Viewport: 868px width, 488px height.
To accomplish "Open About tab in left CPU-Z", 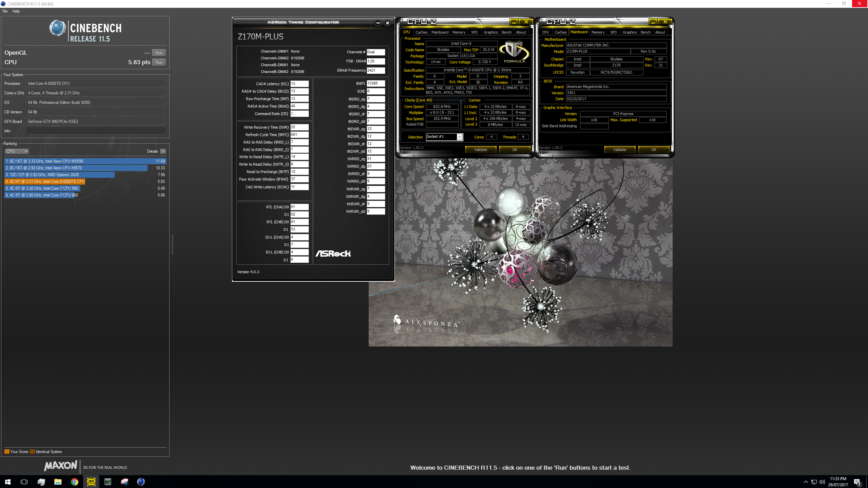I will coord(521,32).
